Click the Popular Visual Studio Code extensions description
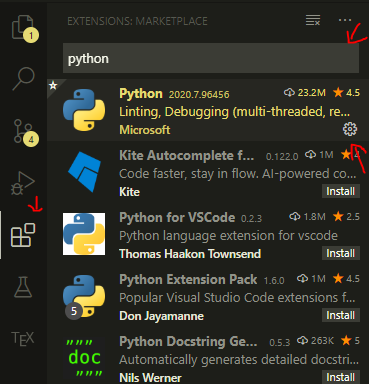The height and width of the screenshot is (384, 369). (237, 298)
